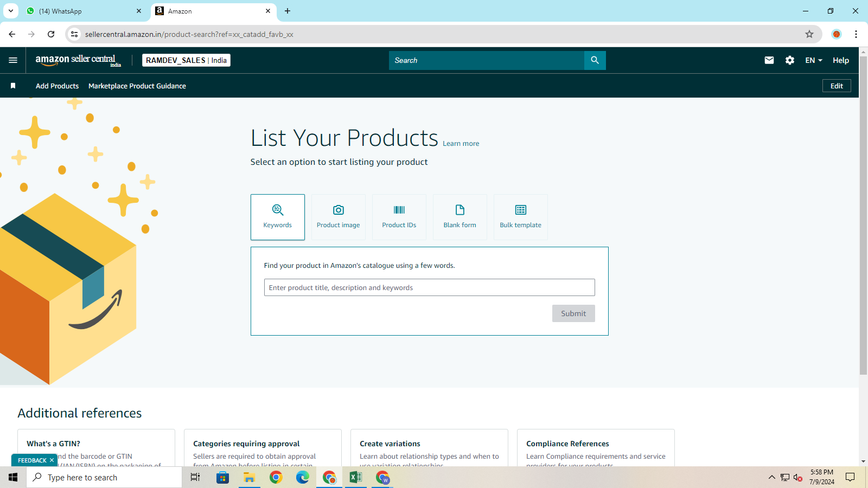Dismiss the FEEDBACK tab
Image resolution: width=868 pixels, height=488 pixels.
tap(52, 460)
